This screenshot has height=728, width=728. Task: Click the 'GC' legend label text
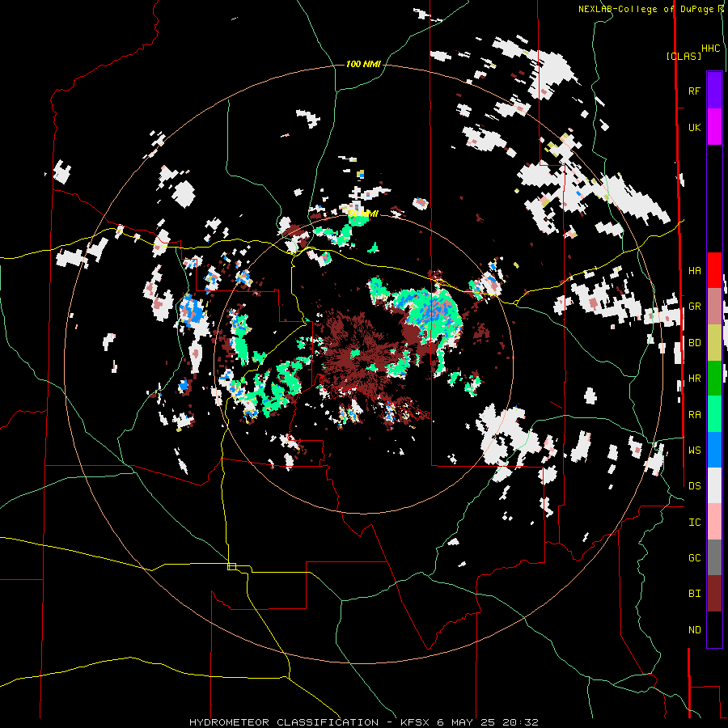(694, 557)
